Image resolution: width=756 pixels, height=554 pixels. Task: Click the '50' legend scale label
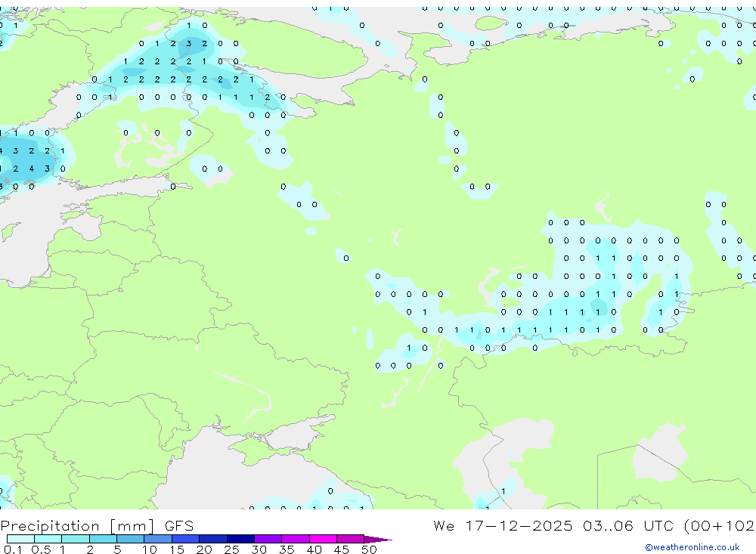369,549
